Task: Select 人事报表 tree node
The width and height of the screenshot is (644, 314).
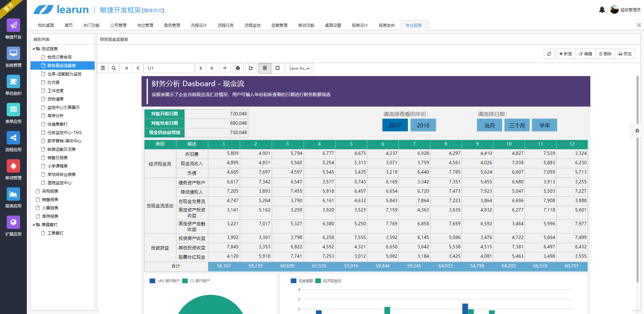Action: point(50,208)
